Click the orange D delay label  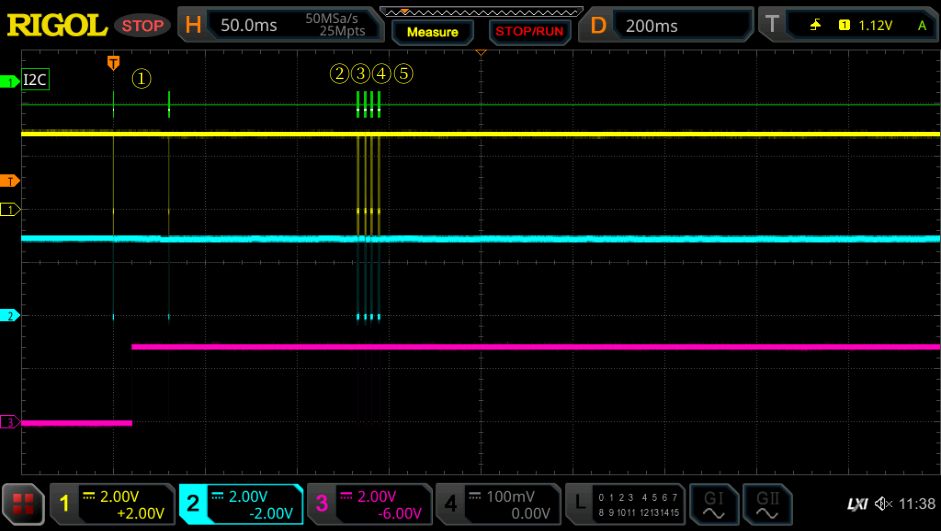tap(598, 25)
